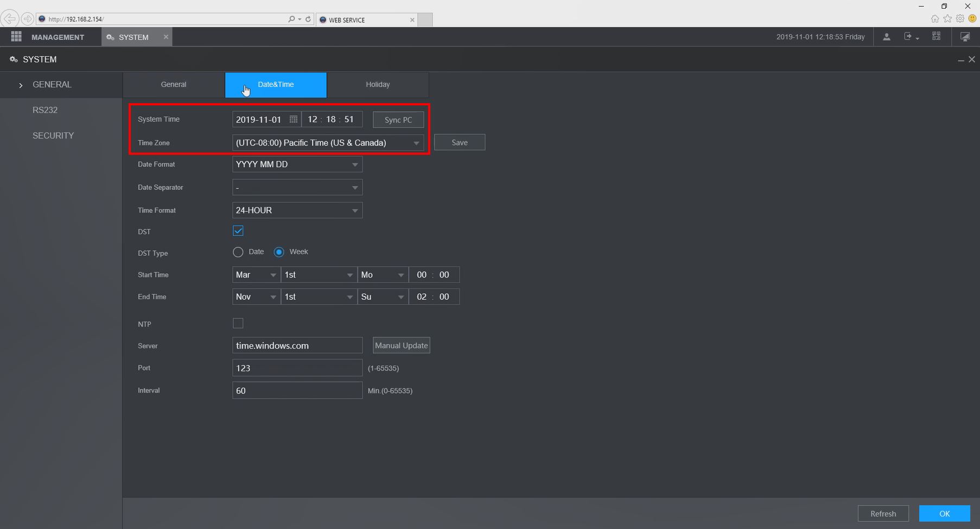
Task: Switch to the General tab
Action: (x=174, y=85)
